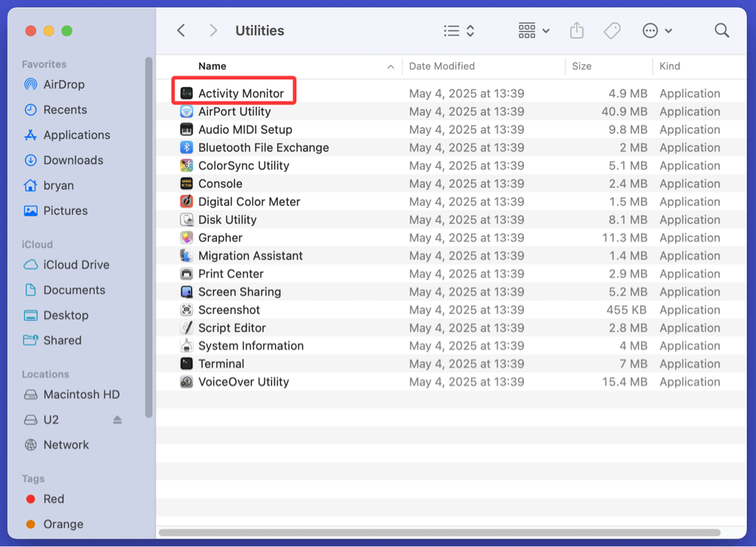Viewport: 756px width, 547px height.
Task: Reverse sort order via Name column chevron
Action: [392, 66]
